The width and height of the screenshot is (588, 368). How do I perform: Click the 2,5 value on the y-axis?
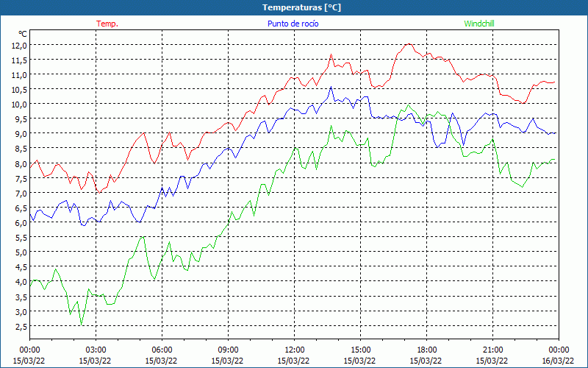[21, 326]
